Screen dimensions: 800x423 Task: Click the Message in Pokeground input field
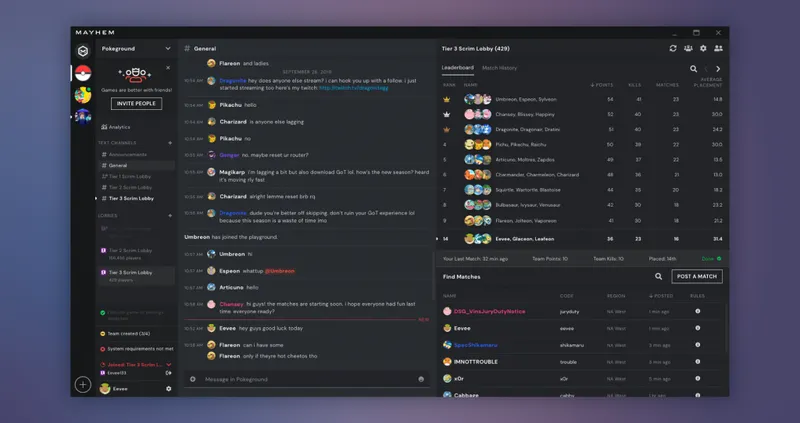pyautogui.click(x=300, y=380)
